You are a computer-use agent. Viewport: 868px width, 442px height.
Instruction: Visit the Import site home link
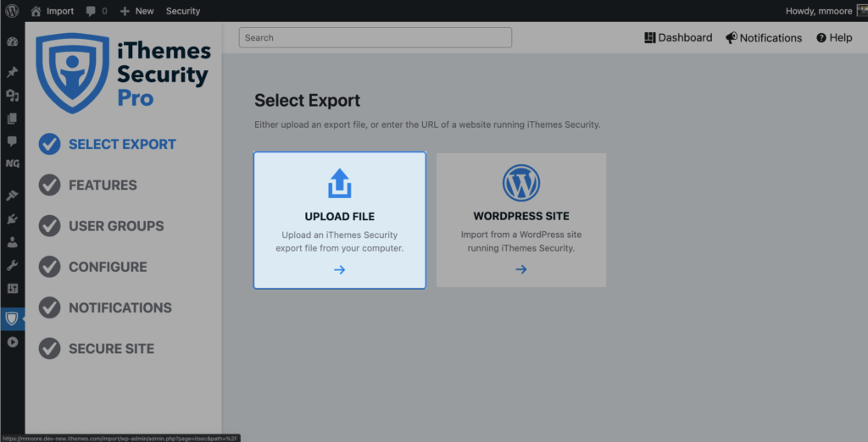point(52,10)
